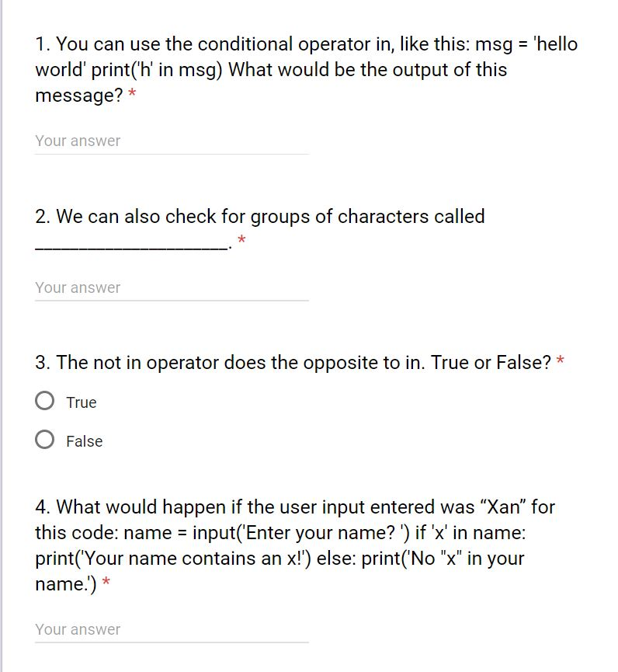Select the False radio button for question 3
This screenshot has height=672, width=618.
tap(46, 440)
